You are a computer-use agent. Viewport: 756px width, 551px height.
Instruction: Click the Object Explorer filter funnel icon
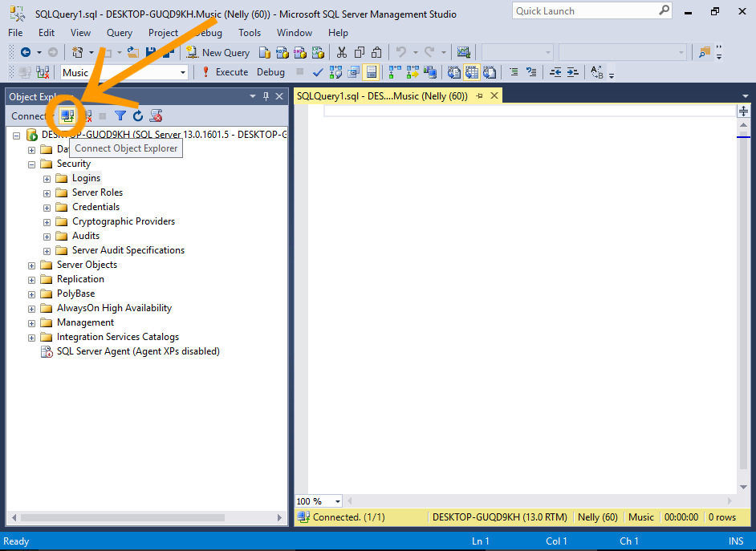click(120, 116)
